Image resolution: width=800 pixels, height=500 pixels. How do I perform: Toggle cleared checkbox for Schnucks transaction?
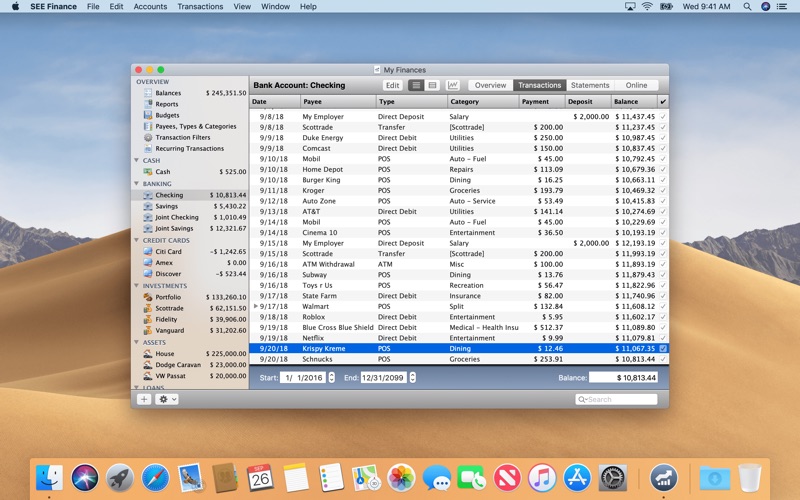tap(662, 359)
